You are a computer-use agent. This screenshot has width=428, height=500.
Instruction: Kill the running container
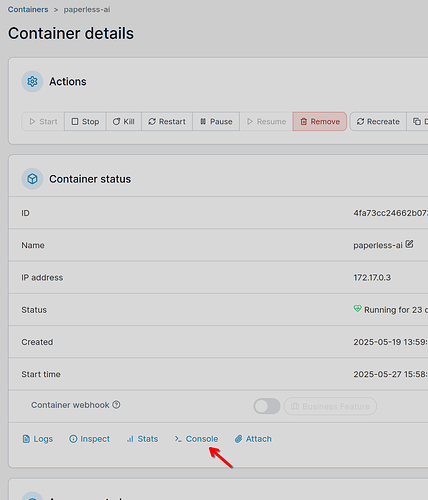pos(124,121)
